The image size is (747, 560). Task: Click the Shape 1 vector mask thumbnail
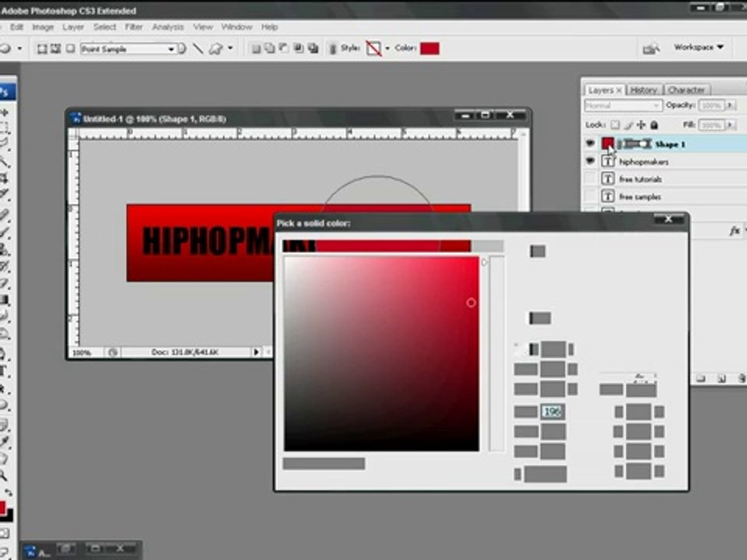637,144
